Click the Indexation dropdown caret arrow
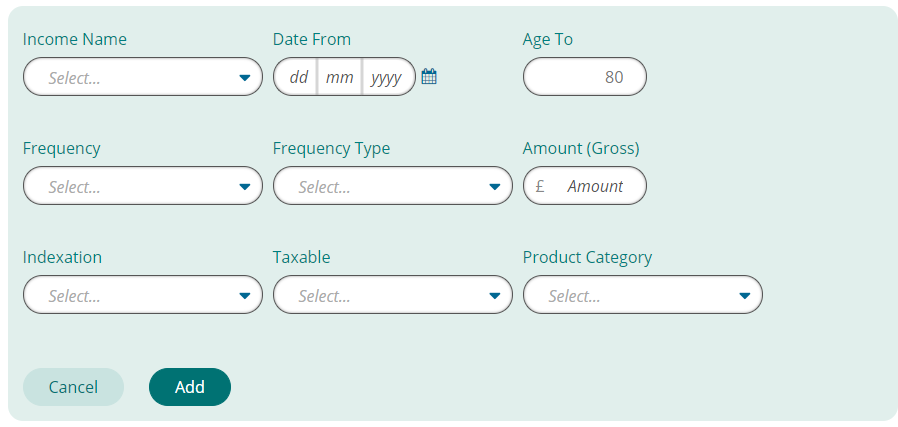The width and height of the screenshot is (898, 427). [244, 296]
